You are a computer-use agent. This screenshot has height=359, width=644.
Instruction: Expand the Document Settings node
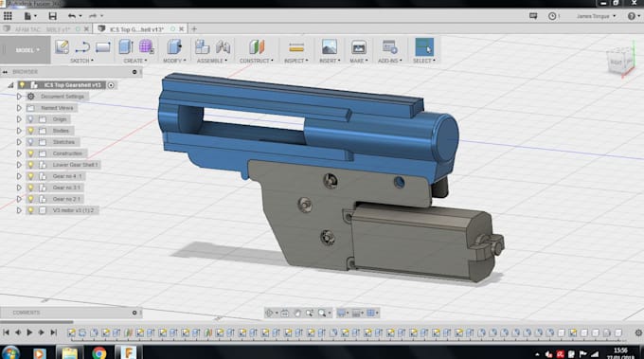(19, 97)
